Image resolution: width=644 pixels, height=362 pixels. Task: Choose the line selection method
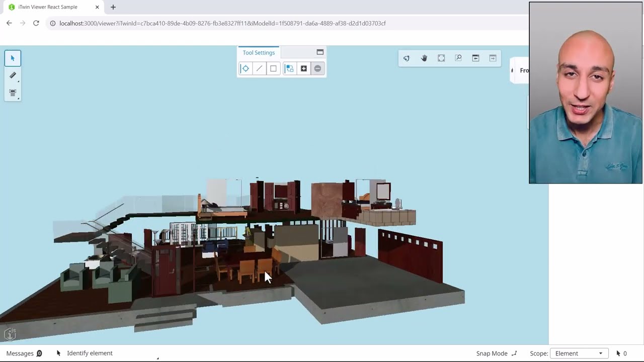pyautogui.click(x=259, y=68)
